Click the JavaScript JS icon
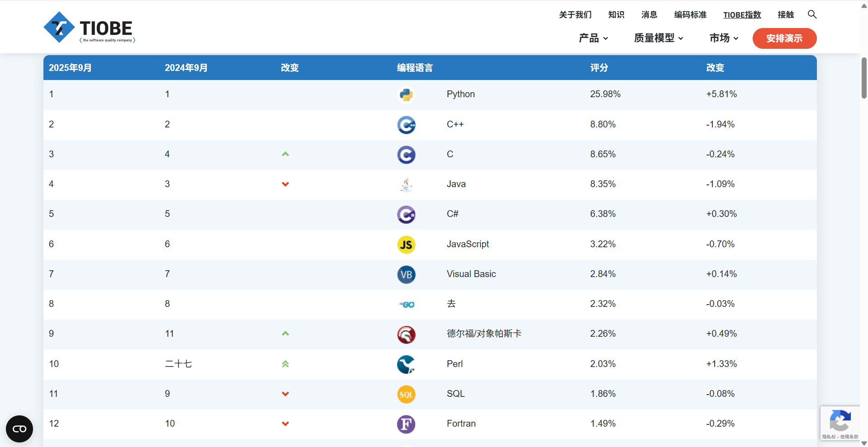868x447 pixels. pos(406,245)
